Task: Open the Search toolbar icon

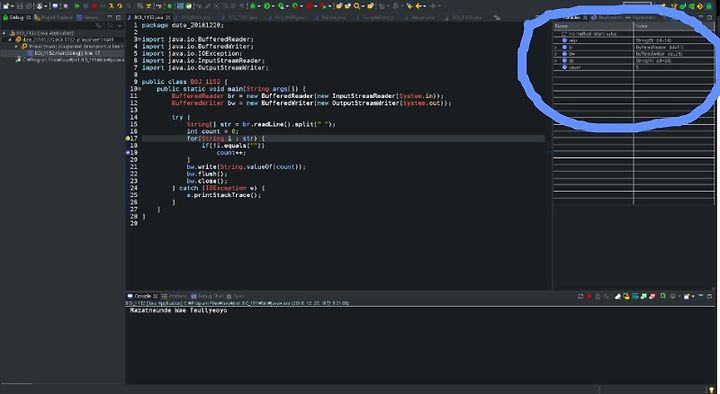Action: click(x=357, y=6)
